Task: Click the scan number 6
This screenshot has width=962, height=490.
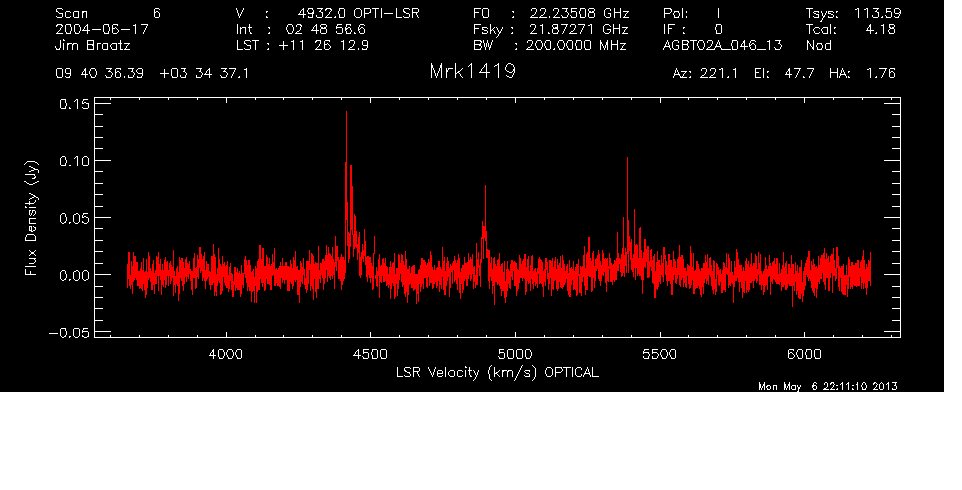Action: click(x=157, y=13)
